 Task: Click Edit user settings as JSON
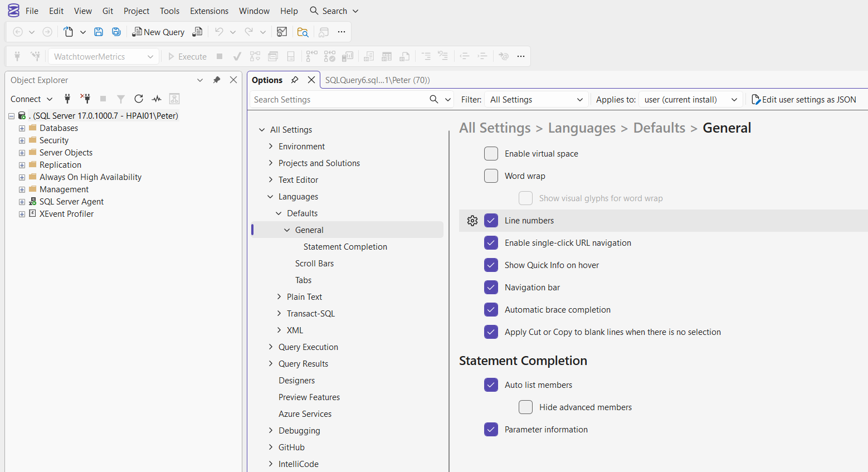tap(803, 99)
